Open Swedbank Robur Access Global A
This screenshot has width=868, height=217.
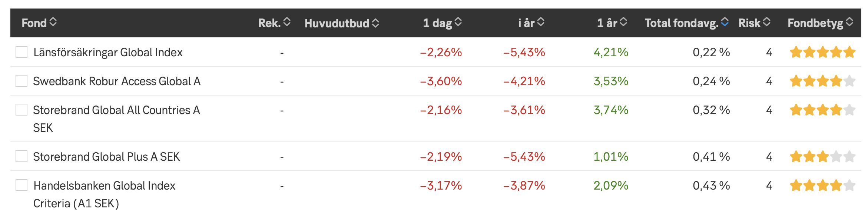(x=117, y=81)
